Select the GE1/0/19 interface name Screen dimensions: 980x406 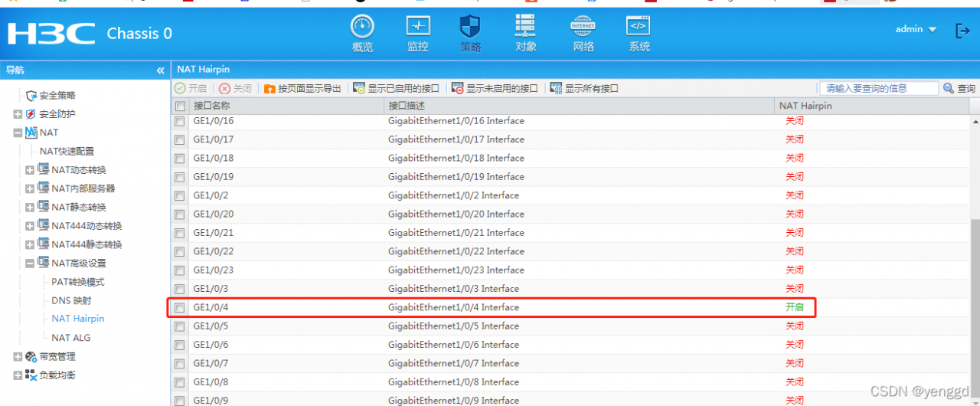214,177
